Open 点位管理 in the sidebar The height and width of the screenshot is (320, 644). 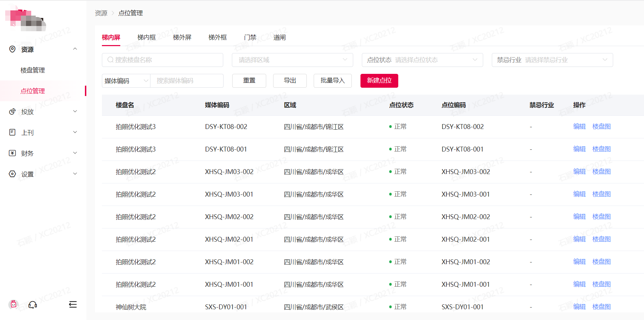click(x=33, y=91)
